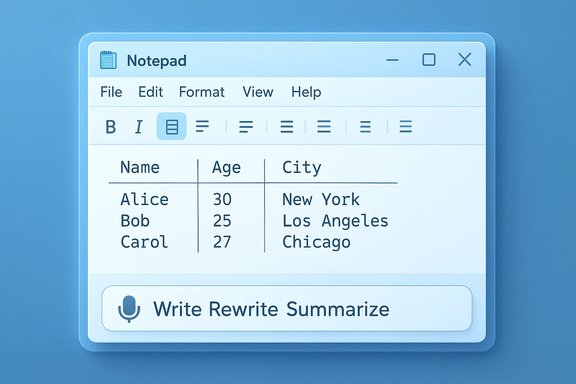The height and width of the screenshot is (384, 576).
Task: Click the New York city cell
Action: (x=321, y=200)
